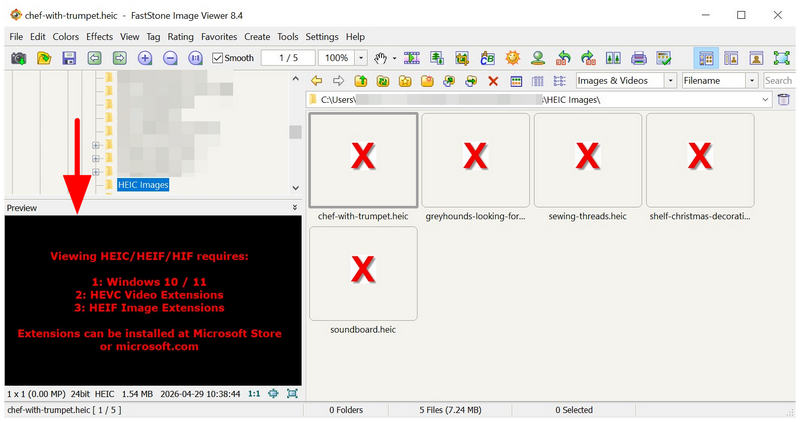Open the zoom percentage dropdown
800x422 pixels.
(x=361, y=58)
